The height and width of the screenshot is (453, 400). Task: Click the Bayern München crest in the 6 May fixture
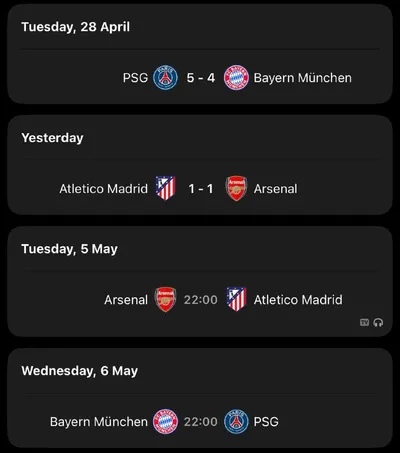point(165,422)
